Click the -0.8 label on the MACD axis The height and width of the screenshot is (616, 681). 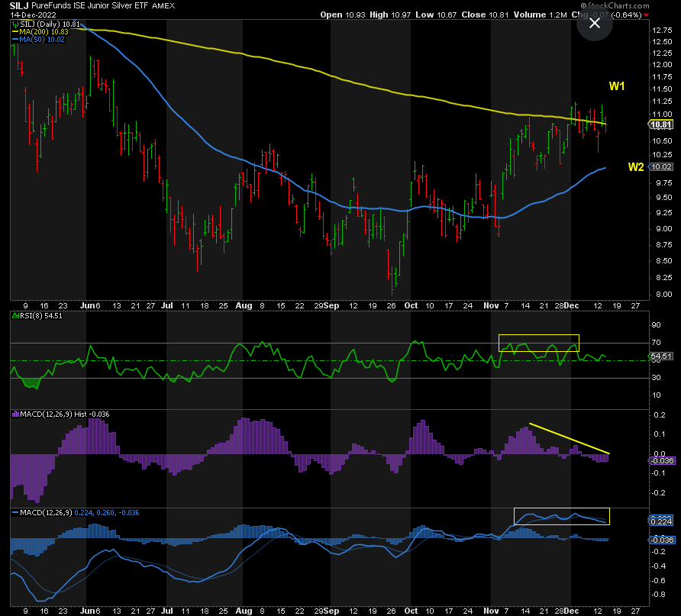tap(659, 595)
